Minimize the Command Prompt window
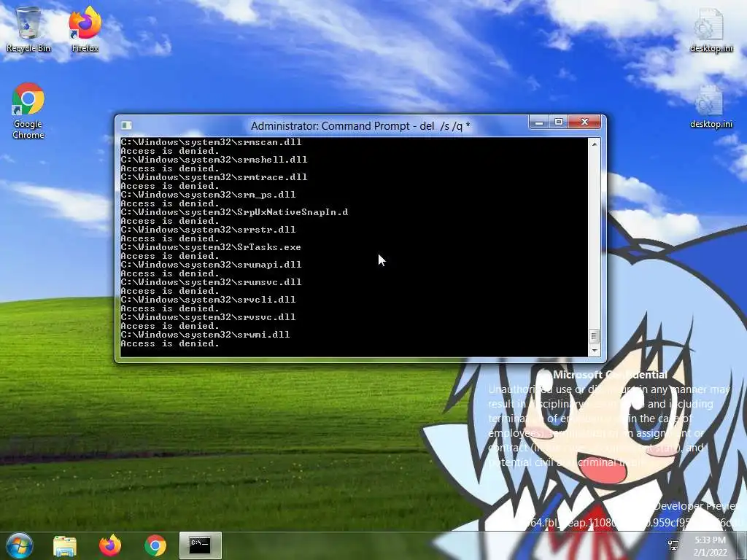 tap(539, 122)
